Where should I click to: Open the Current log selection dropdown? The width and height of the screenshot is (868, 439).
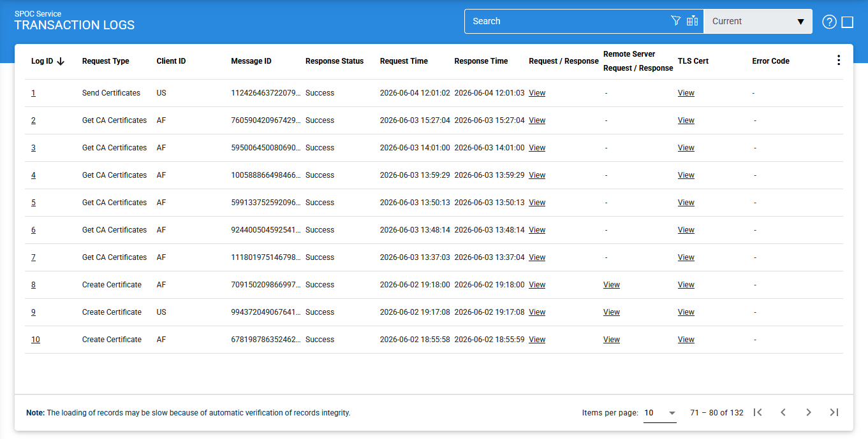point(758,21)
